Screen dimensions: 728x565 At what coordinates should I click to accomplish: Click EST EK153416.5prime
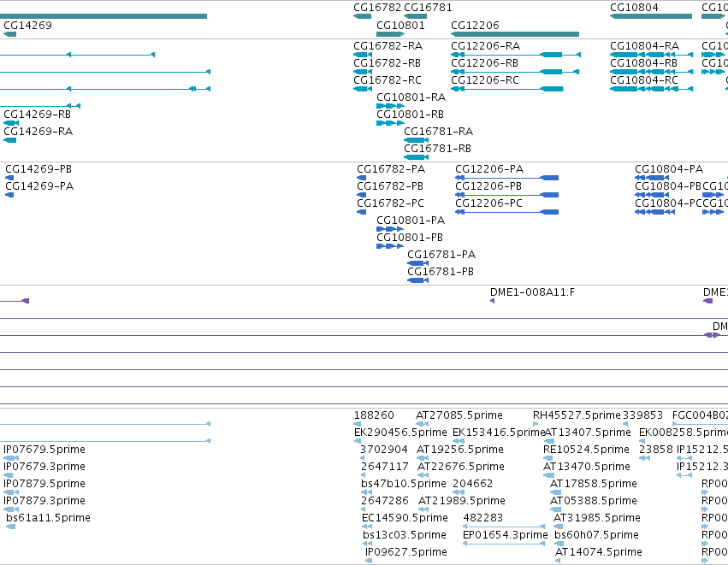pos(499,433)
